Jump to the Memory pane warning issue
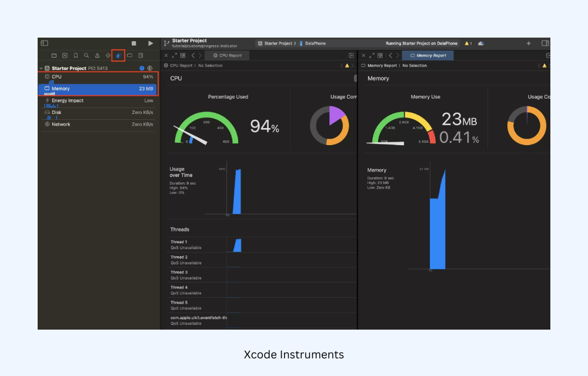 (544, 66)
